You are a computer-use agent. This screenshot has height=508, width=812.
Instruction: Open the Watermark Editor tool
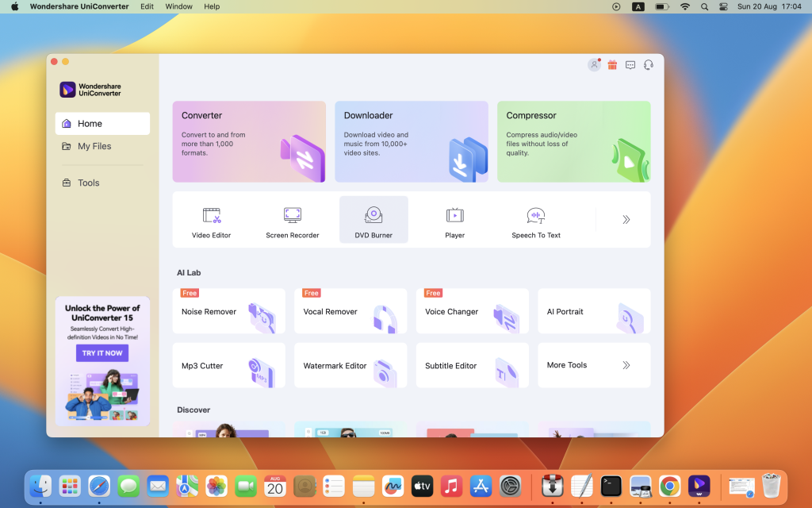(x=350, y=365)
